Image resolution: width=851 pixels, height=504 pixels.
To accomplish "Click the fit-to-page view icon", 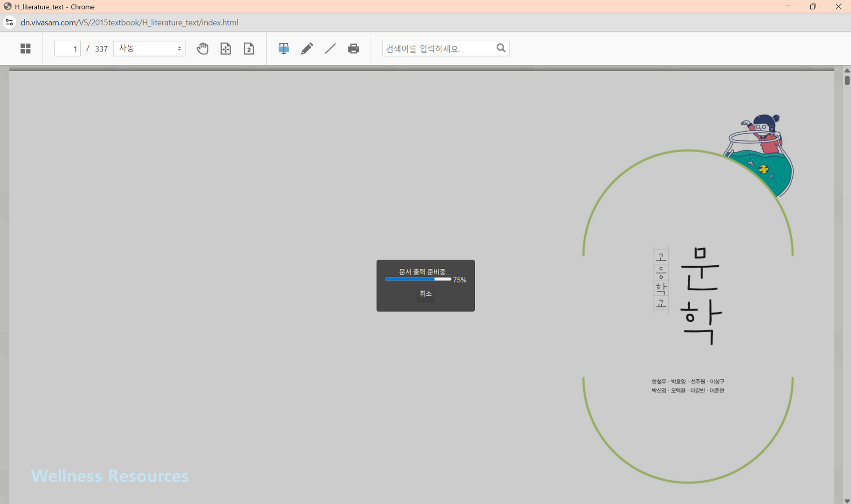I will coord(226,48).
